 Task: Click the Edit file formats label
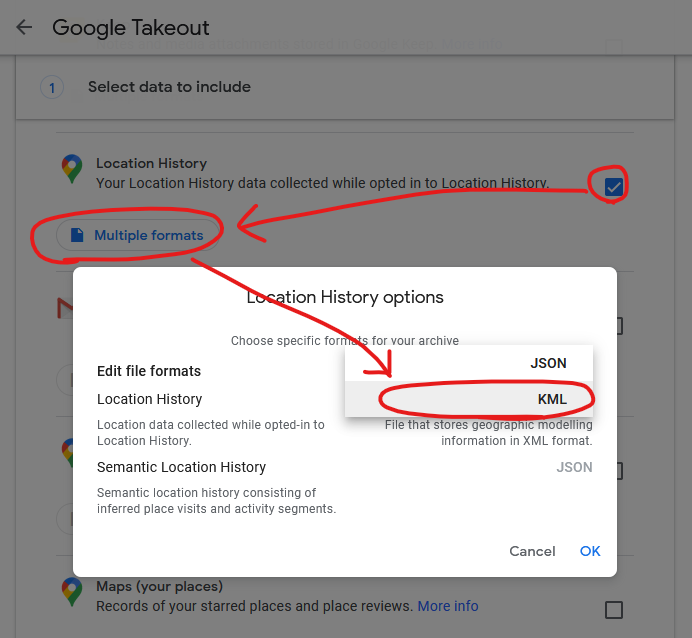(x=149, y=371)
